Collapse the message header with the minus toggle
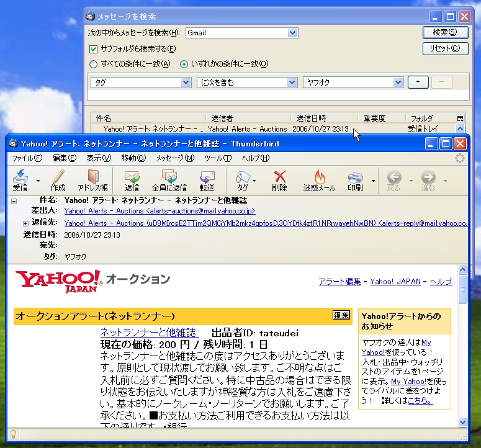The width and height of the screenshot is (481, 448). point(14,201)
